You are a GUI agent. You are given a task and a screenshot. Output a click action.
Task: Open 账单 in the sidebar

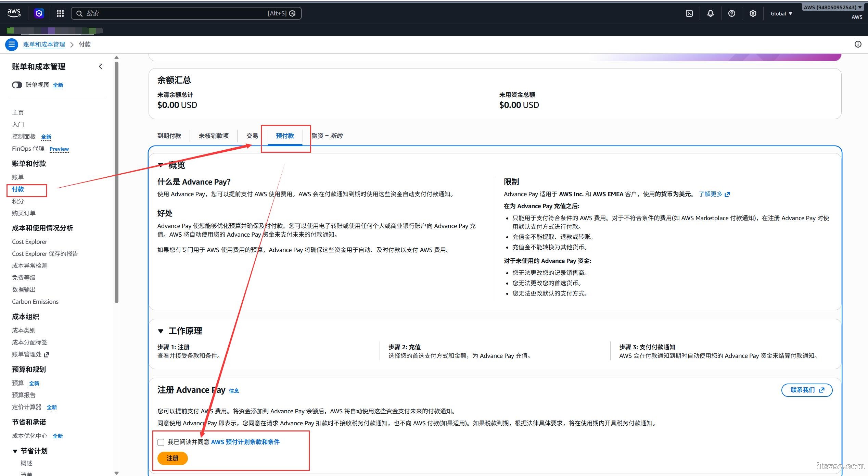point(18,177)
